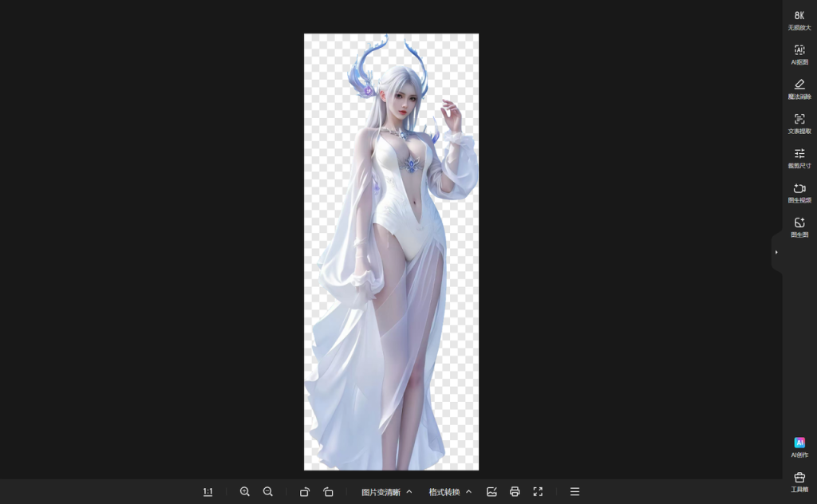Click the edit image icon

pos(491,491)
